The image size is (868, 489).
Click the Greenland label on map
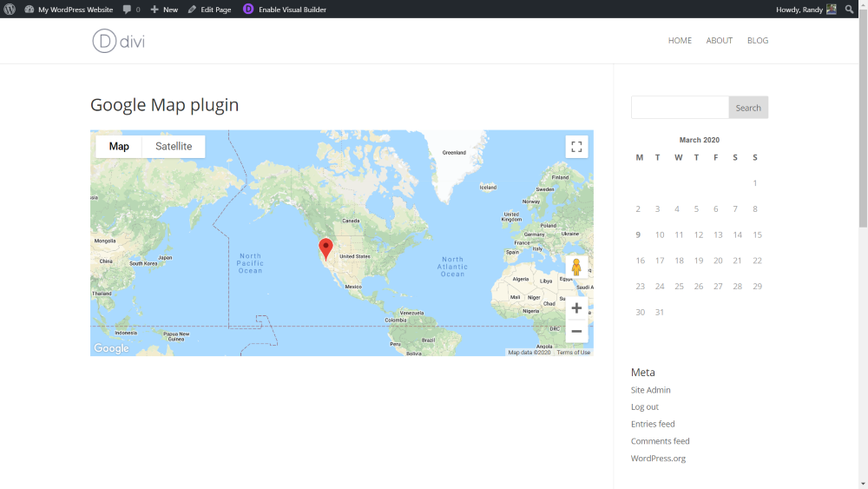click(x=454, y=152)
